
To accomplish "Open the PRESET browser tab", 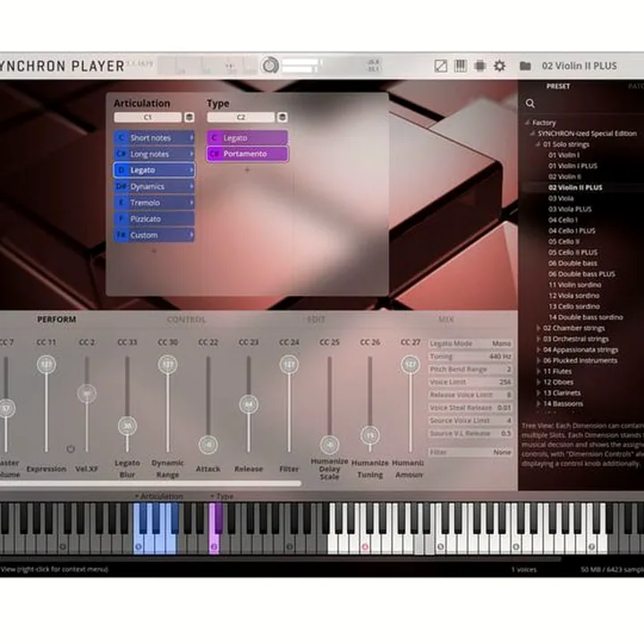I will coord(558,86).
